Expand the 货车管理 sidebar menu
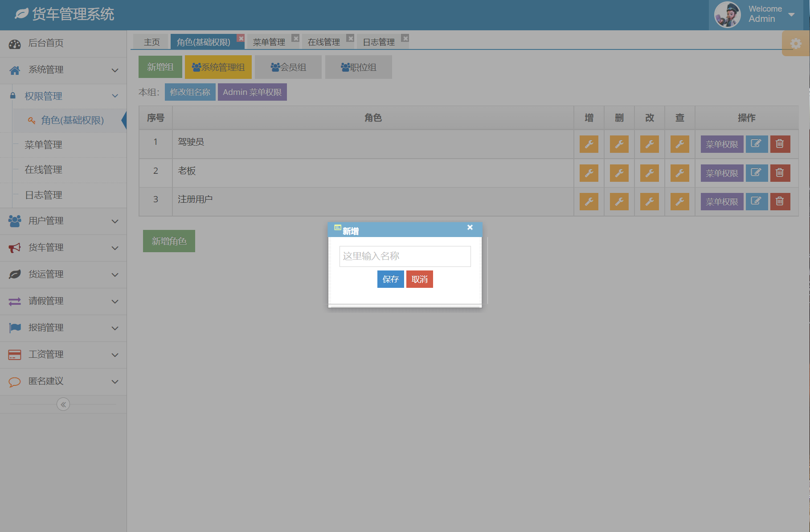 (x=63, y=248)
